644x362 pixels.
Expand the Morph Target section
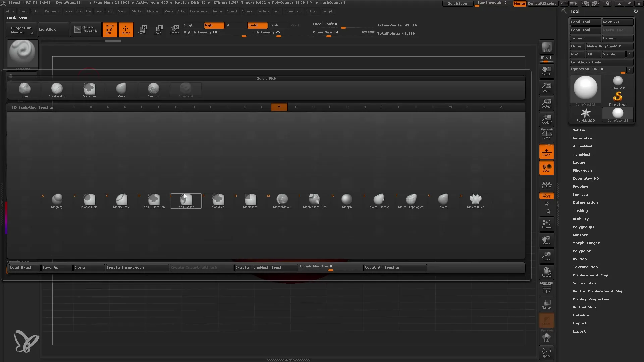point(586,243)
